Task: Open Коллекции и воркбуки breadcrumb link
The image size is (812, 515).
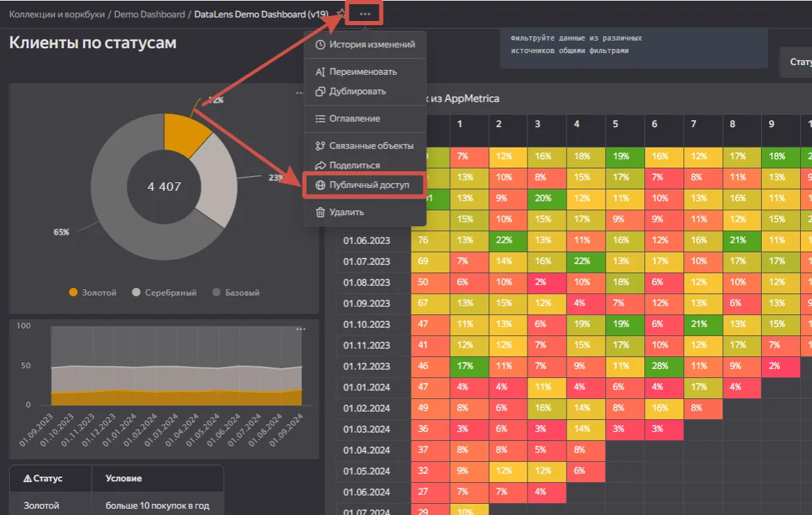Action: (57, 15)
